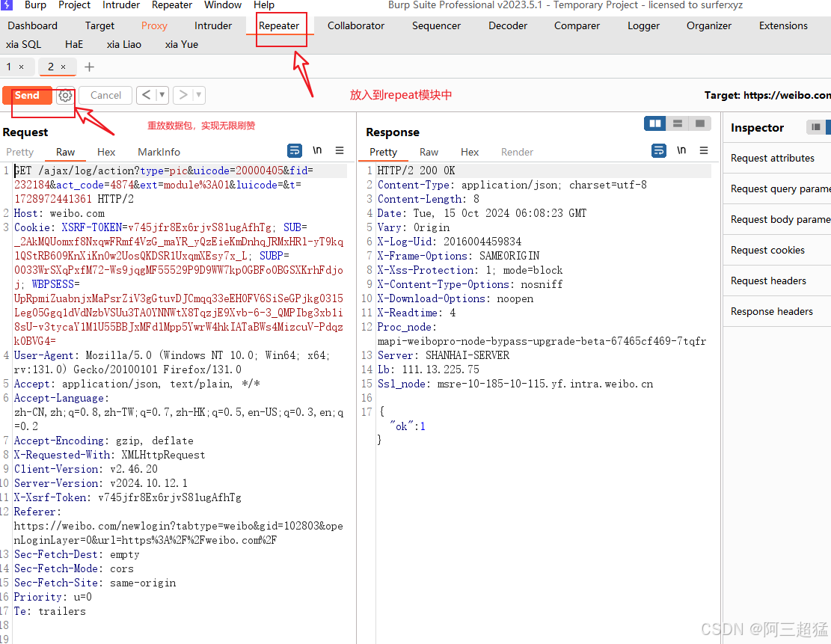Open the xia SQL extension tab
This screenshot has width=831, height=644.
point(23,45)
